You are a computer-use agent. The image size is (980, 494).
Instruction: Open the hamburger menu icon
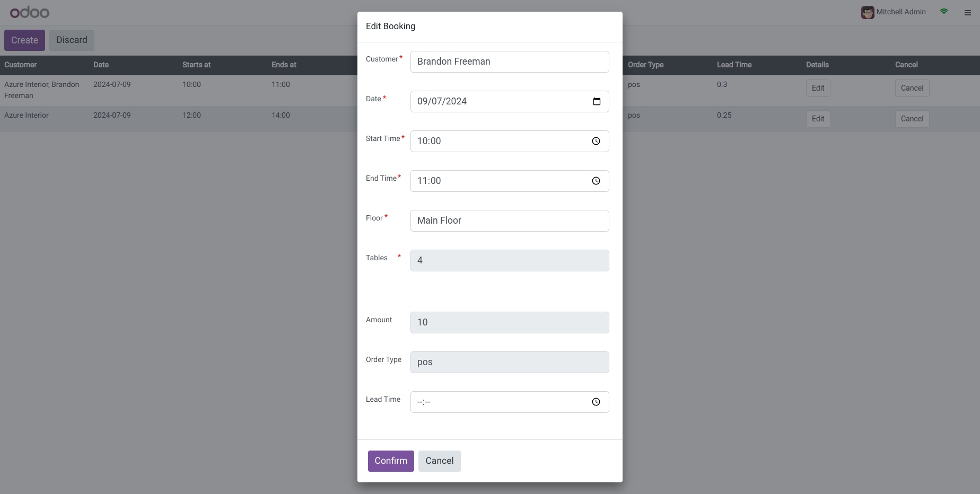tap(968, 13)
